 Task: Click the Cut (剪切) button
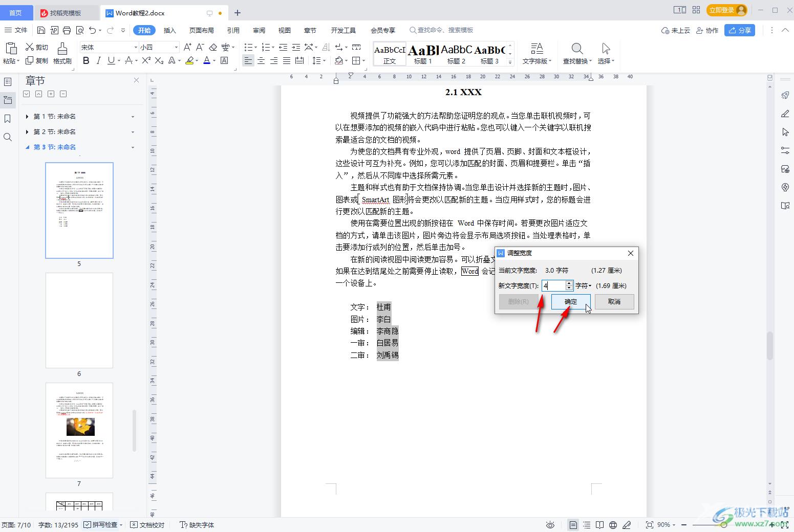coord(37,47)
